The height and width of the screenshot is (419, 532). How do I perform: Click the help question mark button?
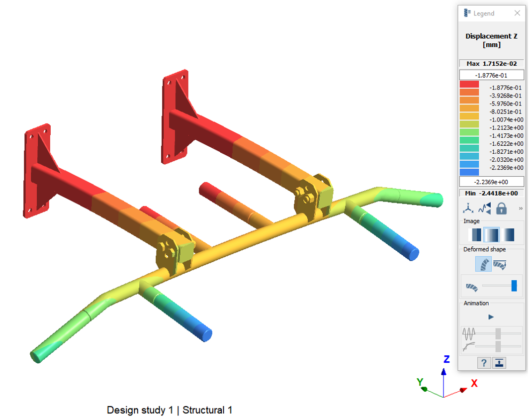(484, 363)
